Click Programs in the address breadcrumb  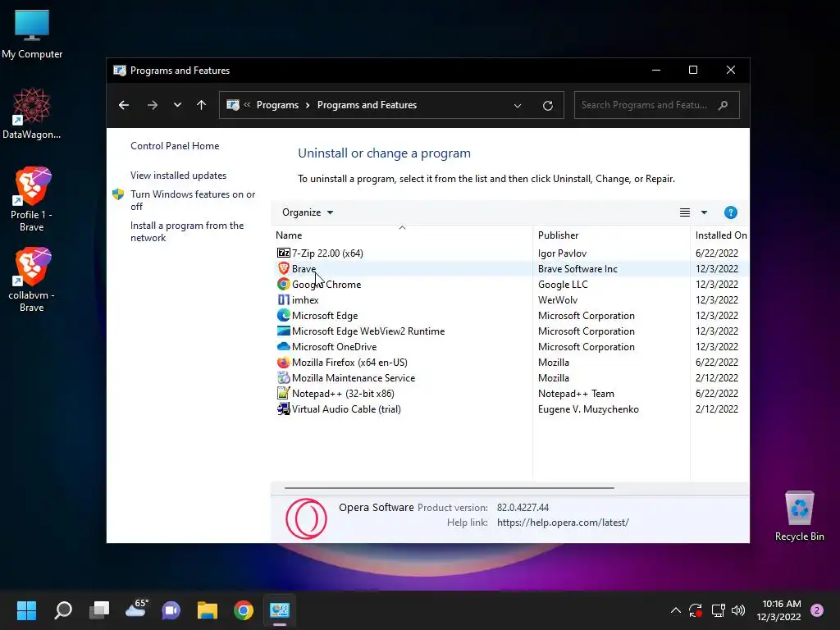(x=277, y=105)
